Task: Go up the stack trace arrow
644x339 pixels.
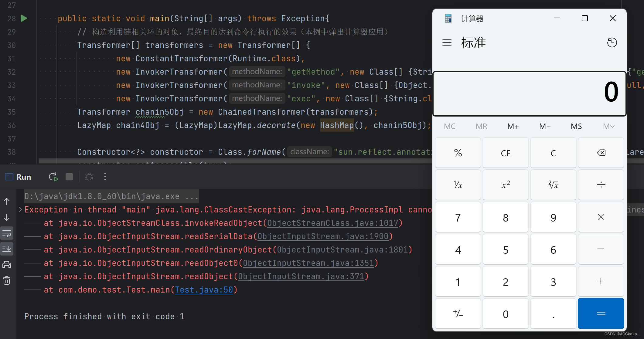Action: click(7, 202)
